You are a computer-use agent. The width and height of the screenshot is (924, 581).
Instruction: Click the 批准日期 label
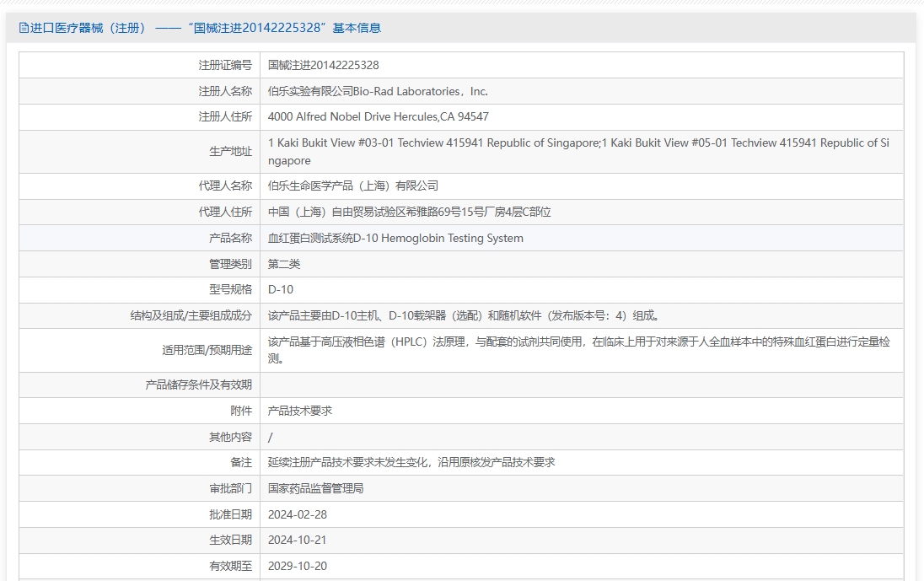230,514
